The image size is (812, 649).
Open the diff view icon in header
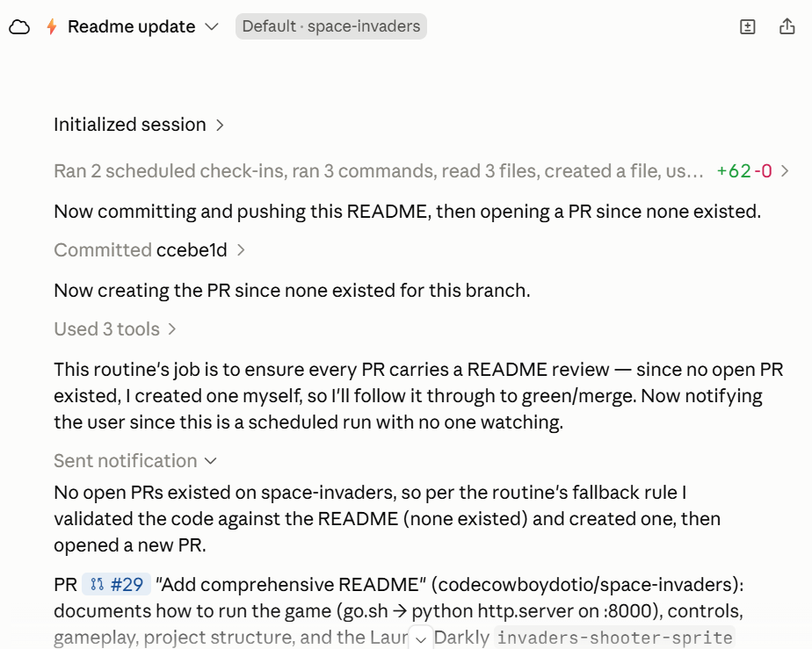click(747, 26)
